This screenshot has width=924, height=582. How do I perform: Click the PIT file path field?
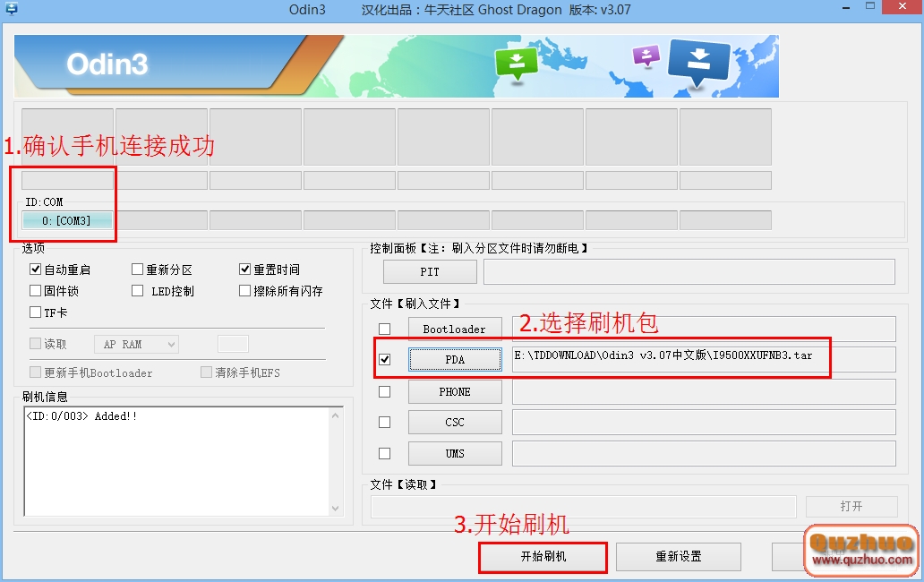pos(689,271)
